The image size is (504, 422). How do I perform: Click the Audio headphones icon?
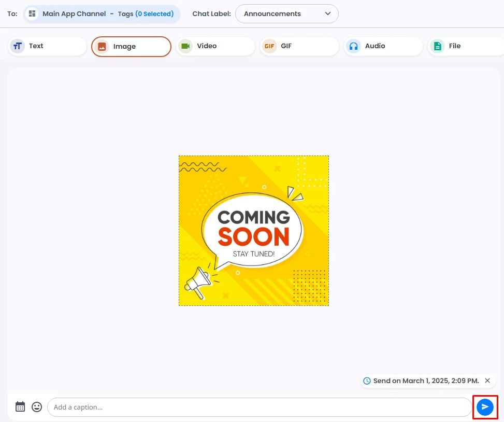coord(354,46)
